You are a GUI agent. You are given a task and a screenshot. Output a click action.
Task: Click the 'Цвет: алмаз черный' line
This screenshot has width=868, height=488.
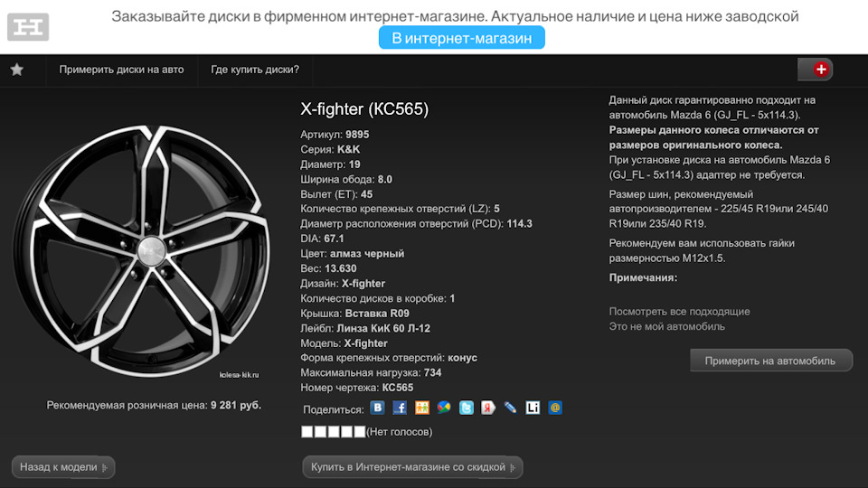point(352,253)
